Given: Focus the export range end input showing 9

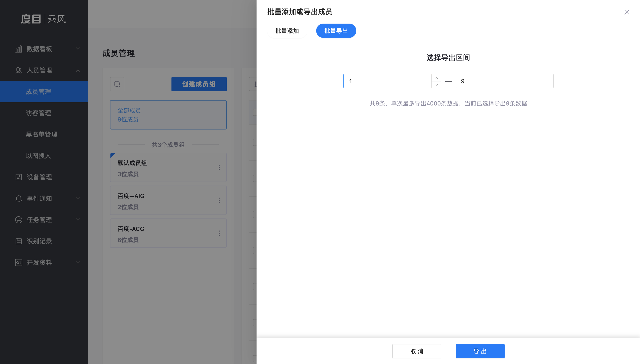Looking at the screenshot, I should click(x=504, y=81).
